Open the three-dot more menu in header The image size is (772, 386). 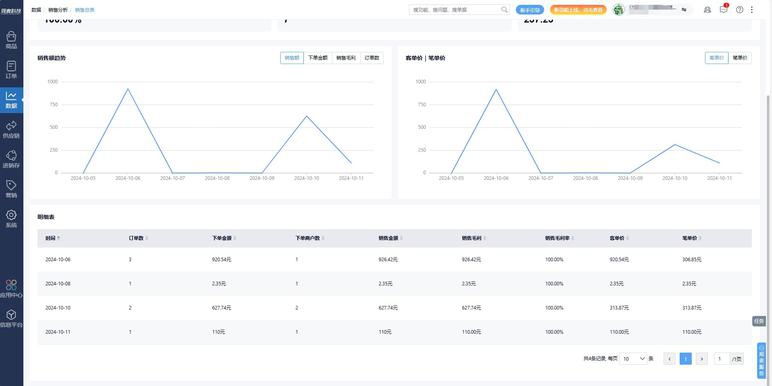pyautogui.click(x=751, y=9)
